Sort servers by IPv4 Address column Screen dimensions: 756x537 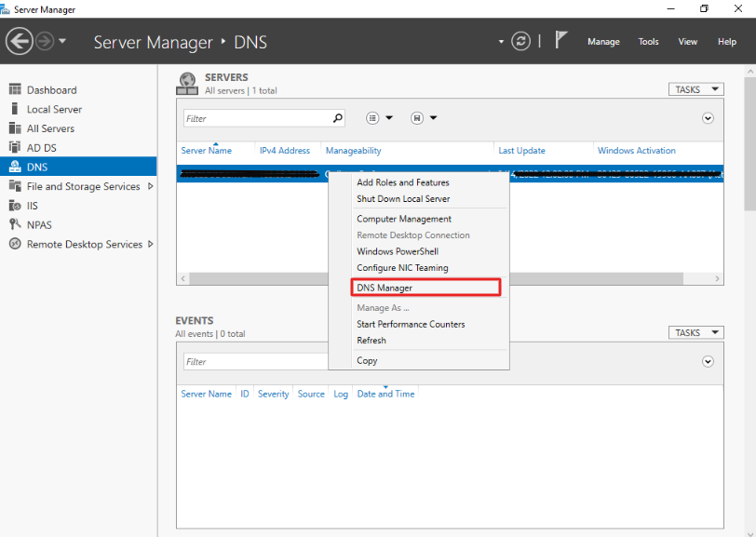285,151
